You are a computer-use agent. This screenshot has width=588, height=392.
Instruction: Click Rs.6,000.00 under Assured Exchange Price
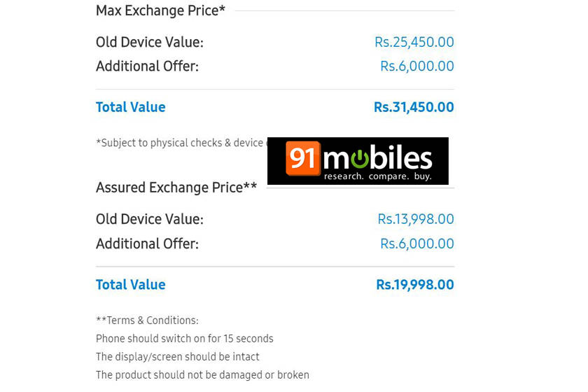[416, 244]
